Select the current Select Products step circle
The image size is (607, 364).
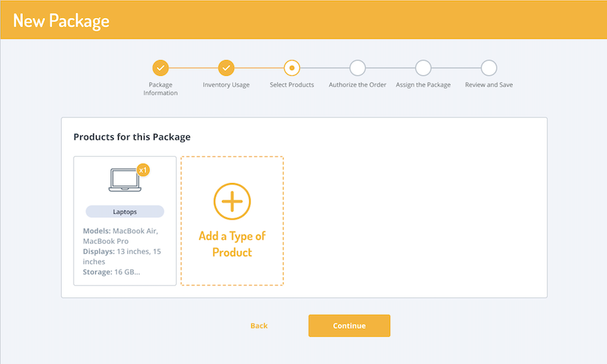[x=291, y=68]
